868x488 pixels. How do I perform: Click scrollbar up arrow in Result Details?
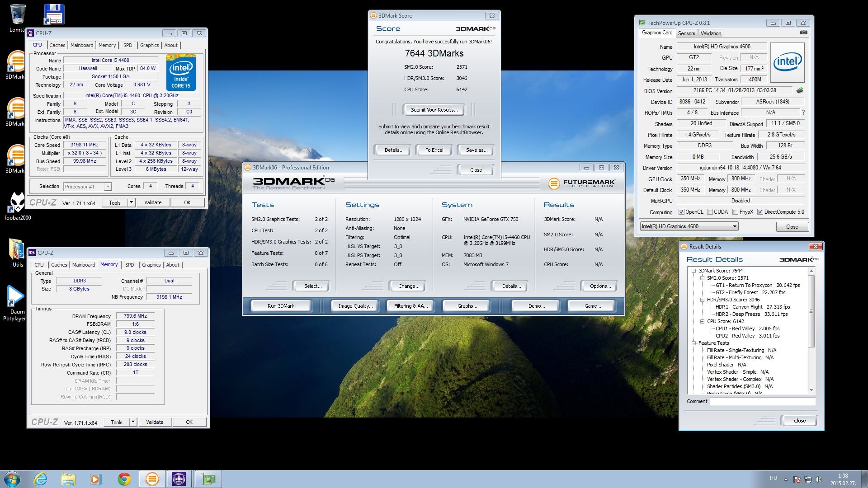coord(811,271)
